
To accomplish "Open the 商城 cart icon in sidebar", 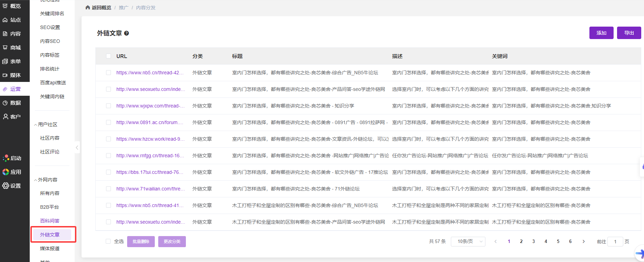I will tap(5, 48).
